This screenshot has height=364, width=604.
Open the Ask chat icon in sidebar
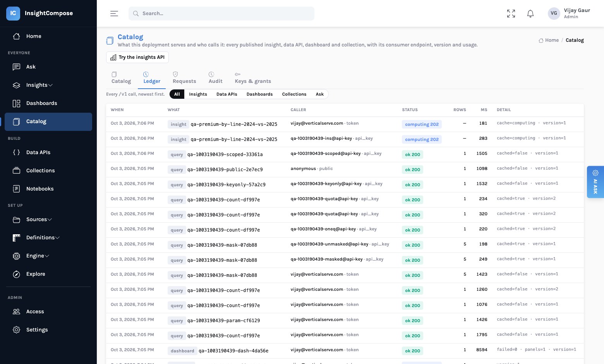[16, 67]
